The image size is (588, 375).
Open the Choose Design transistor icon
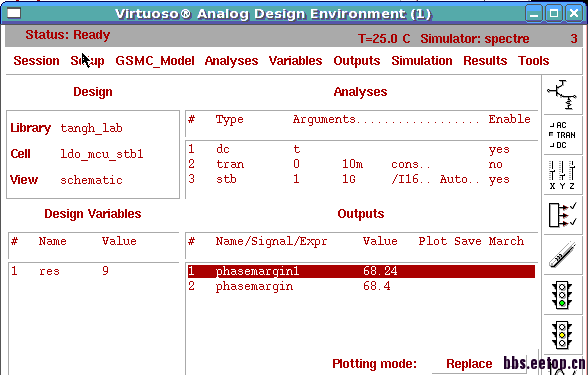(562, 94)
